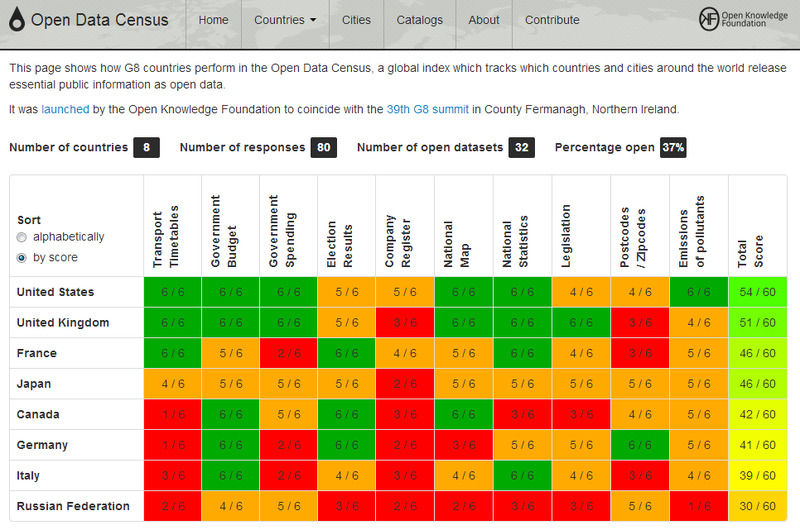Follow the 'launched' hyperlink
The image size is (800, 530).
tap(65, 109)
